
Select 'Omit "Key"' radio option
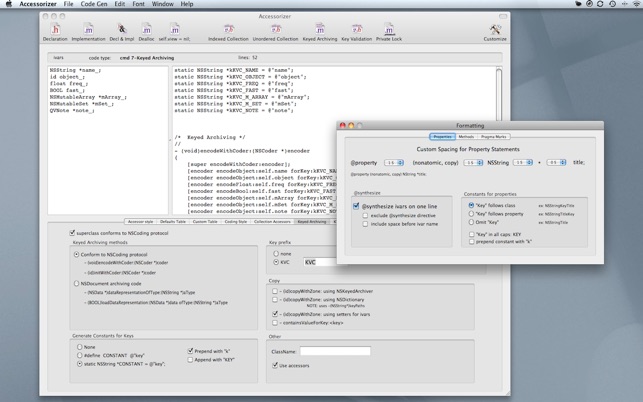coord(472,222)
